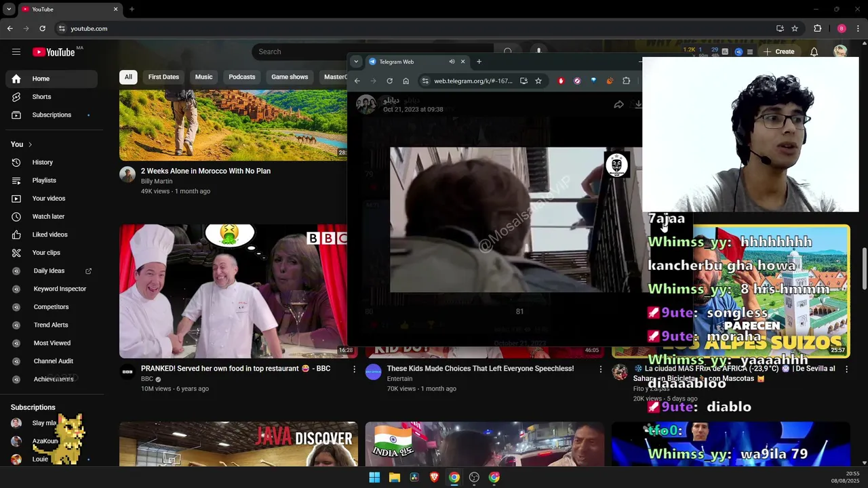Viewport: 868px width, 488px height.
Task: Select the All filter chip
Action: pos(128,77)
